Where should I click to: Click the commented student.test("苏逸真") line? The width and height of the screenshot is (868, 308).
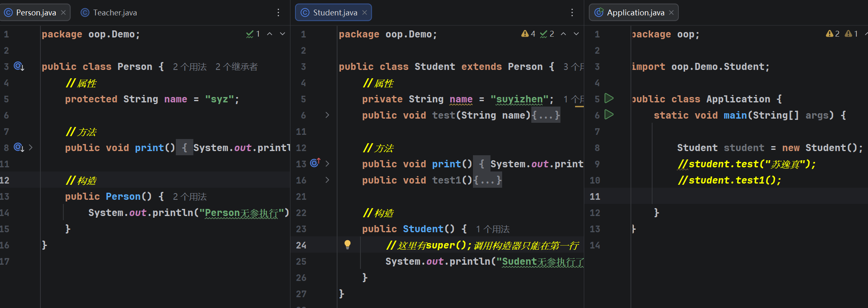click(746, 164)
